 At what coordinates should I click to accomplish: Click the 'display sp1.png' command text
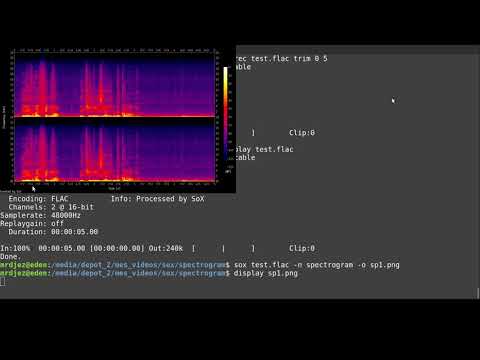coord(266,273)
